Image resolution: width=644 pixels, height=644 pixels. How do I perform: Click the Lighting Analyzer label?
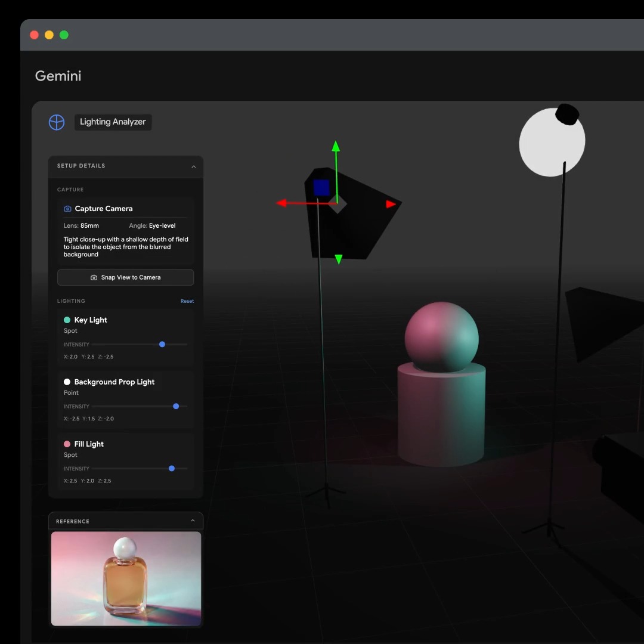pos(113,122)
